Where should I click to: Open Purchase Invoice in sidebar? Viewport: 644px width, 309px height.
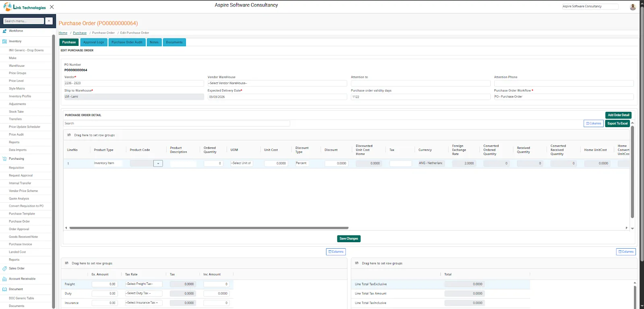point(21,244)
